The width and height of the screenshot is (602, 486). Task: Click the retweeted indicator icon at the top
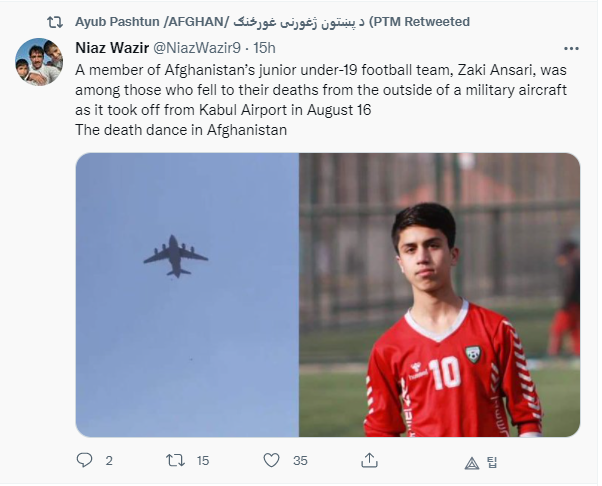coord(55,22)
